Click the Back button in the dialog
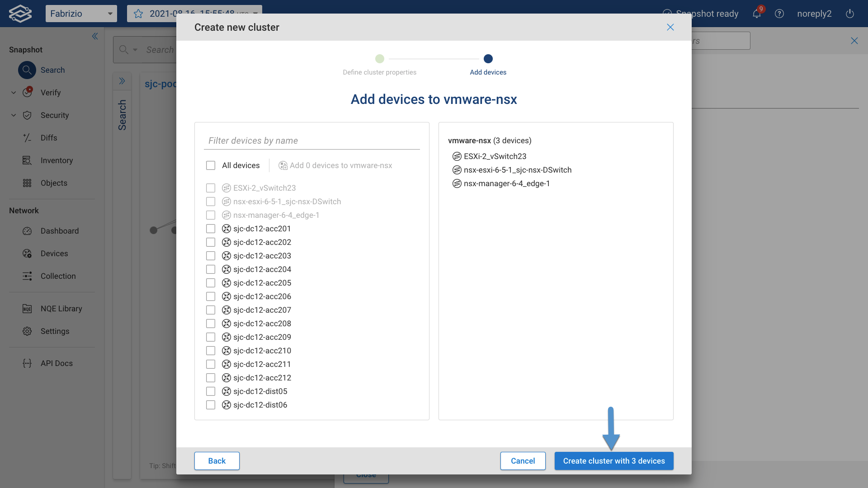This screenshot has height=488, width=868. tap(217, 460)
